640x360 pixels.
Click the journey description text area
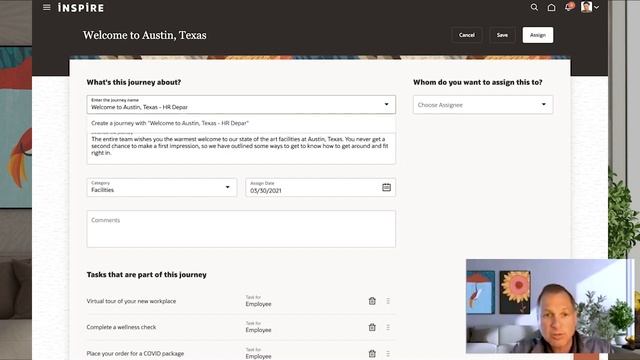(x=241, y=148)
